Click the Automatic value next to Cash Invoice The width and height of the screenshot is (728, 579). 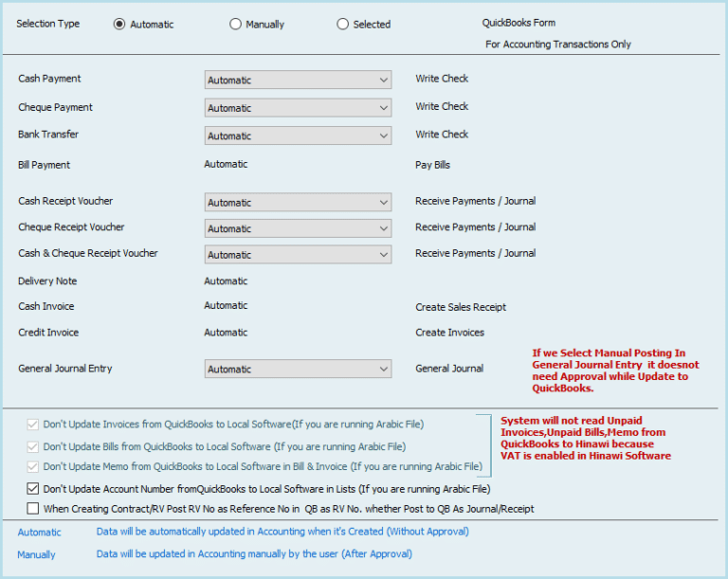[226, 305]
